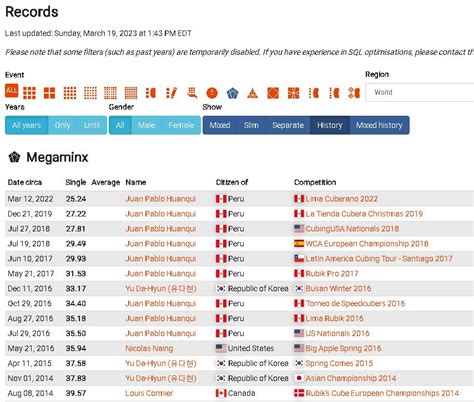Open Rubik's Cube European Championships 2014 link
Viewport: 474px width, 402px height.
pos(382,393)
